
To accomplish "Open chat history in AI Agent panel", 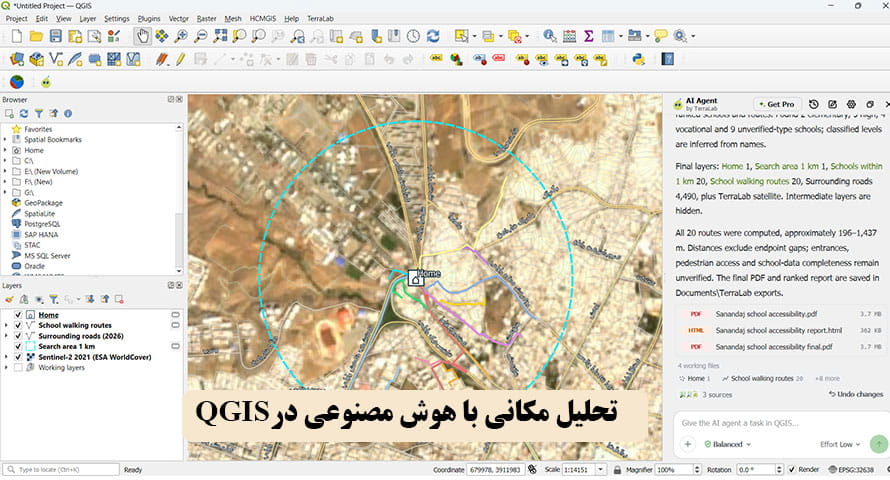I will tap(813, 104).
